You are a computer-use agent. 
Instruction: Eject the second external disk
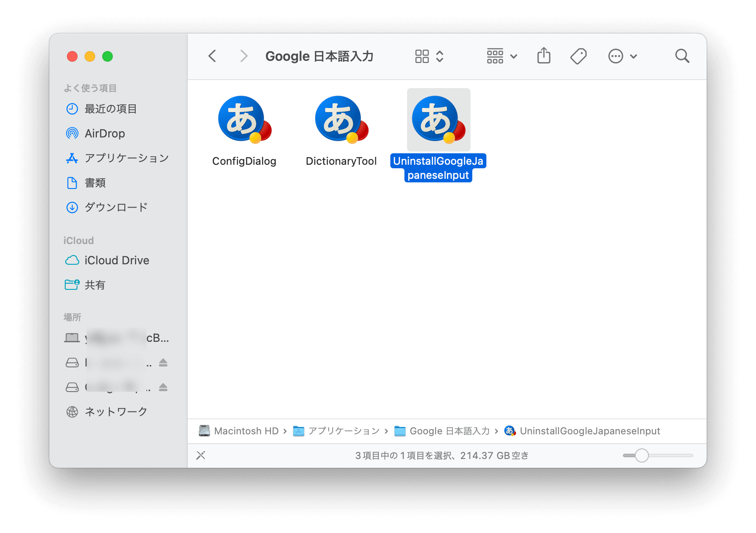click(163, 387)
